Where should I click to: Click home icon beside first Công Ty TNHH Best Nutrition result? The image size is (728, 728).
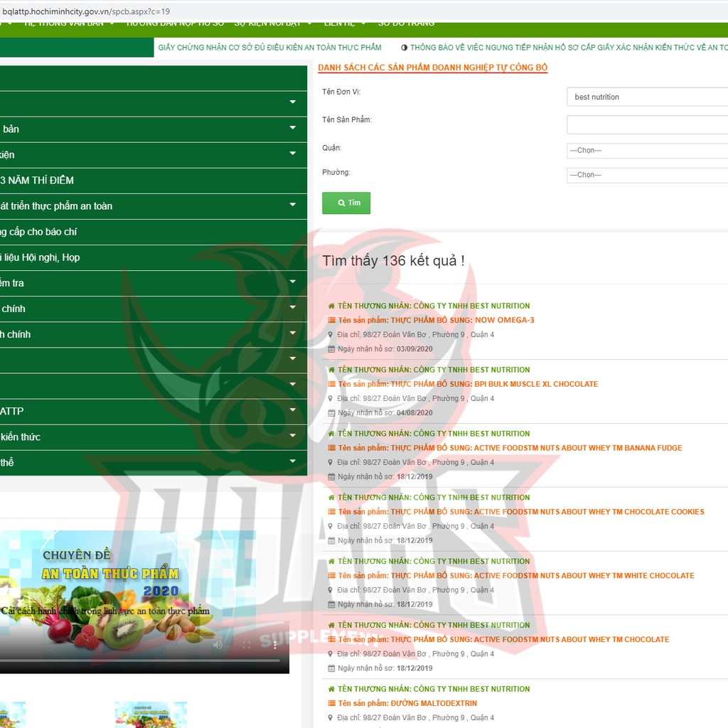331,306
